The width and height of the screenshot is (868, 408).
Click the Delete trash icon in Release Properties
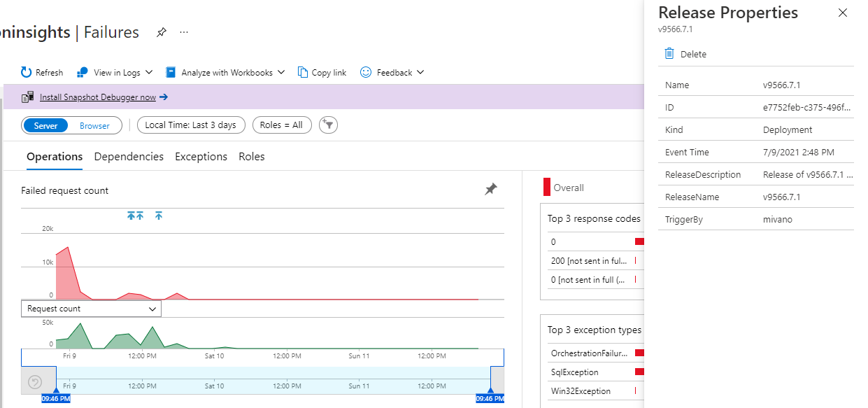[x=669, y=54]
